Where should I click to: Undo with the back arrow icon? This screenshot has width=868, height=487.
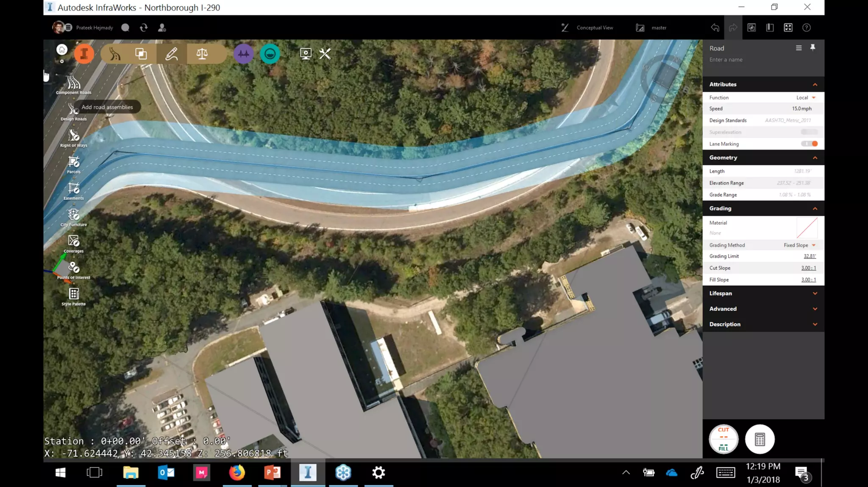click(x=715, y=28)
